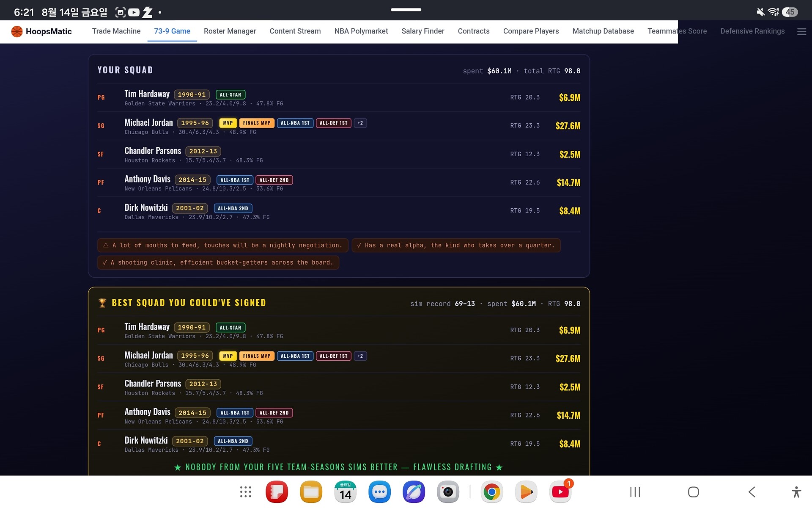812x508 pixels.
Task: Tap the home navigation button
Action: [x=694, y=492]
